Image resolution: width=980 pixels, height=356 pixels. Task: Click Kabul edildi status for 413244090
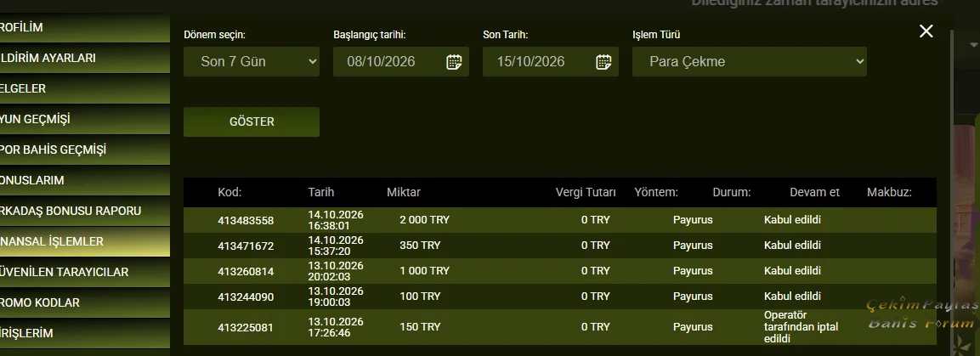coord(792,296)
